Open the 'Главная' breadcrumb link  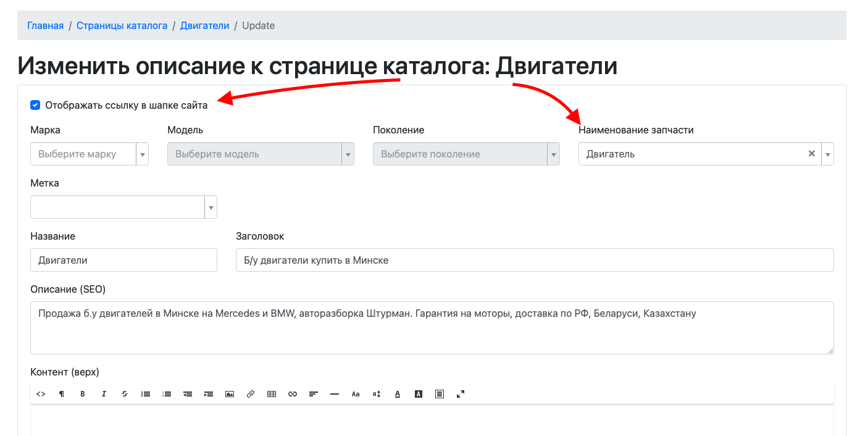(x=45, y=25)
